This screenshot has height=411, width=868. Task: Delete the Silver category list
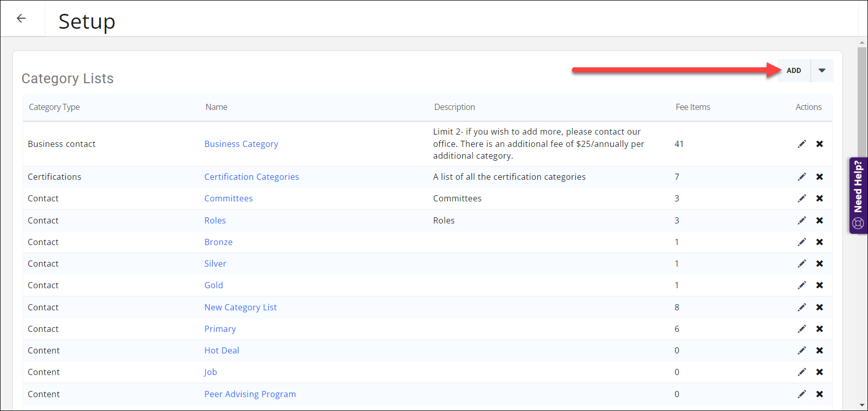(820, 264)
